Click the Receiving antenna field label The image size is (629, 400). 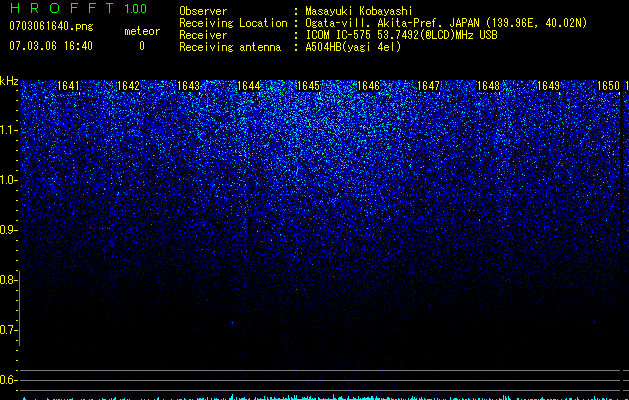pos(230,47)
